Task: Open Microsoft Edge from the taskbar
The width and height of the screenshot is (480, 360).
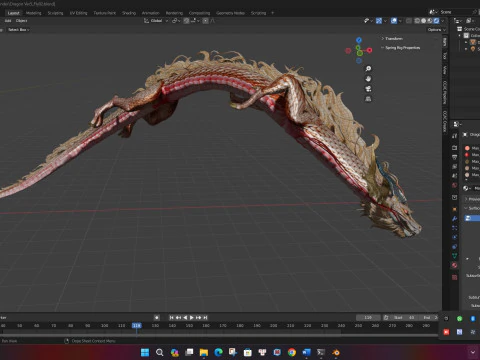Action: pyautogui.click(x=218, y=352)
